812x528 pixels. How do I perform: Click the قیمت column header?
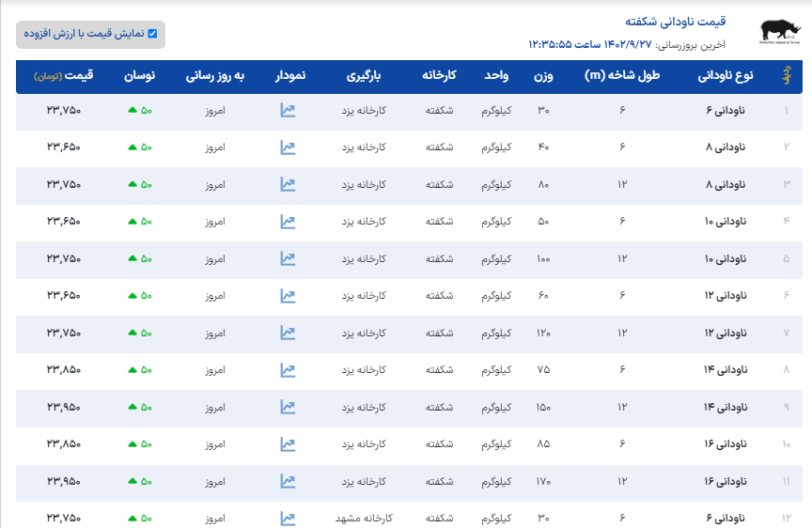(62, 76)
